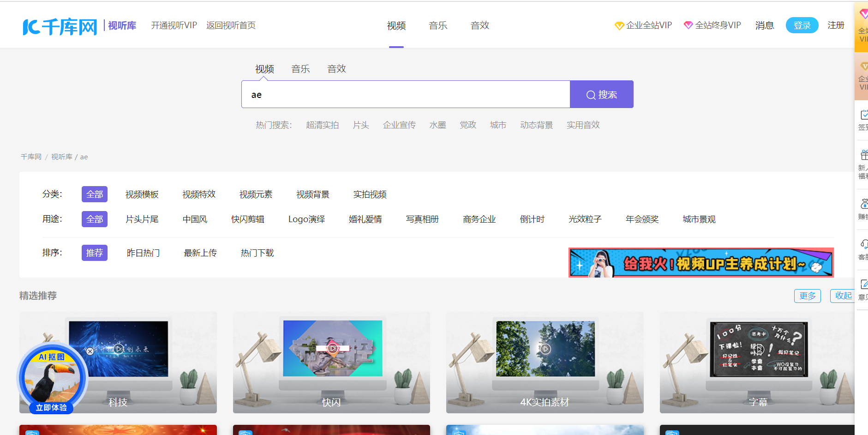The image size is (868, 435).
Task: Open the 4K实拍素材 video thumbnail
Action: [545, 362]
